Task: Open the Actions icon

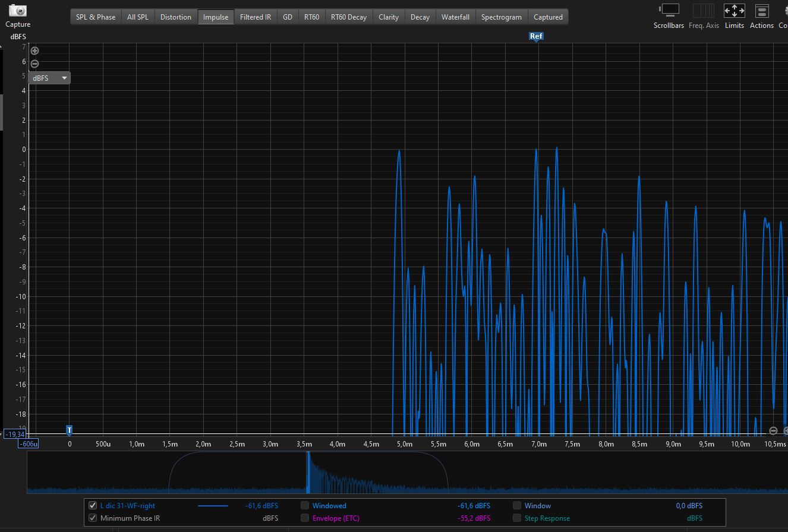Action: (762, 11)
